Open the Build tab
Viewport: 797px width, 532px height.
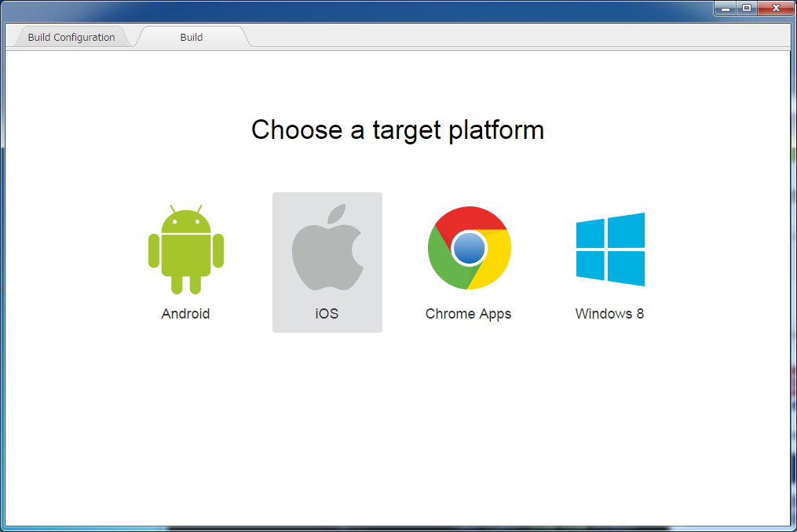coord(192,37)
